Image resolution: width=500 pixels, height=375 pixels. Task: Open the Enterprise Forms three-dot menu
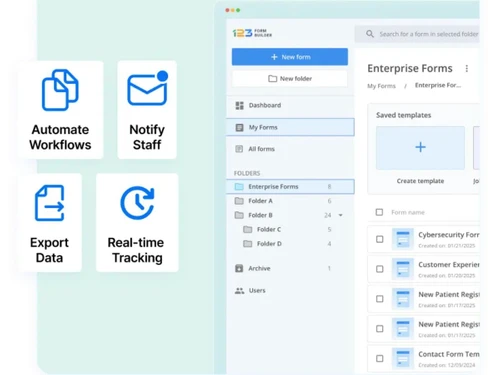(x=467, y=68)
